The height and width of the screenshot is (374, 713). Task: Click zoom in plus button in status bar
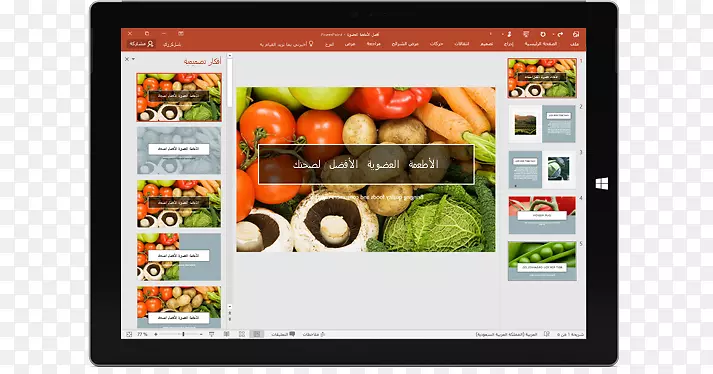tap(156, 334)
